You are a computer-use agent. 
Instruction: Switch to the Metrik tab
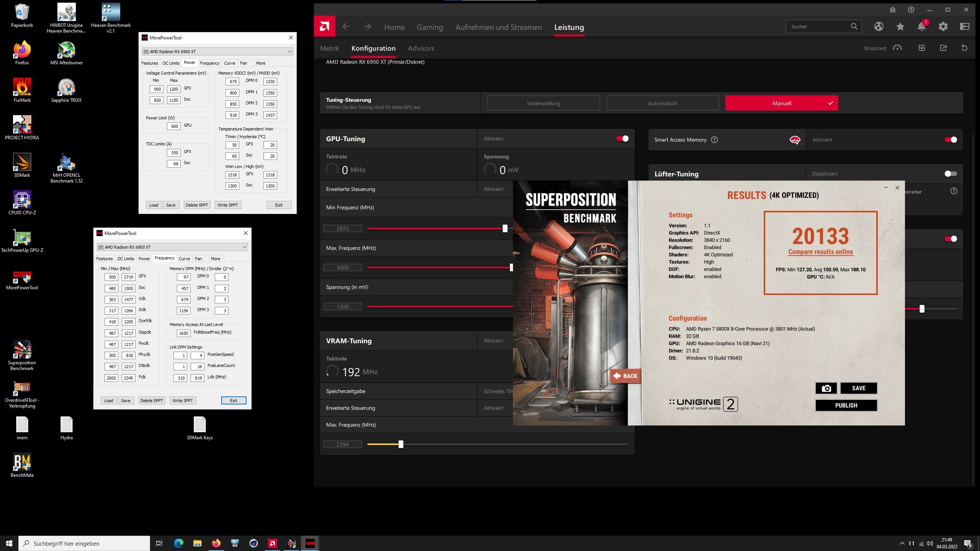(x=330, y=48)
